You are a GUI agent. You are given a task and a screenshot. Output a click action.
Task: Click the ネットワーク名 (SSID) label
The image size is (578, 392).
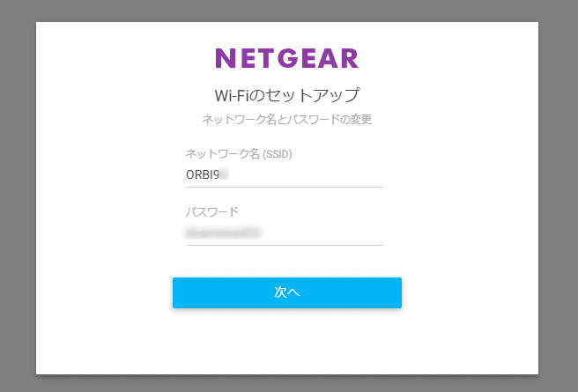coord(238,154)
